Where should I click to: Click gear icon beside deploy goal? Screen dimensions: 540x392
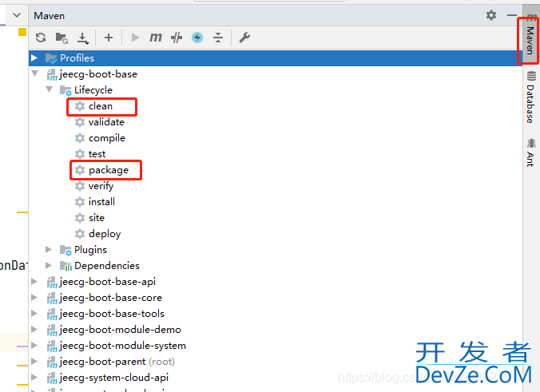click(x=80, y=234)
